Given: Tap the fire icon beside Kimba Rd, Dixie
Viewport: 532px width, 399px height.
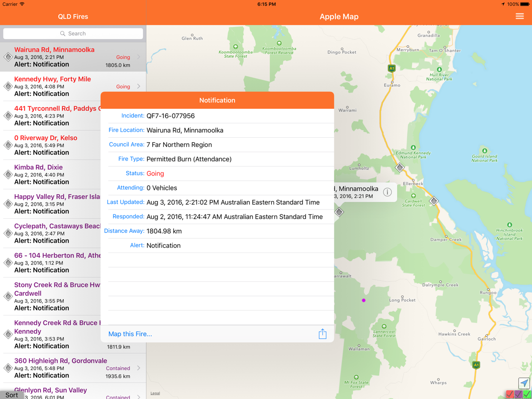Looking at the screenshot, I should 8,174.
